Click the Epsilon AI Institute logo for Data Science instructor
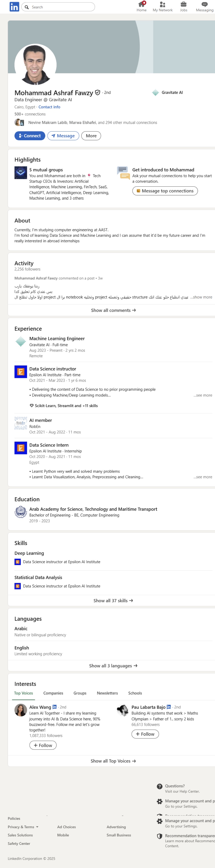The height and width of the screenshot is (868, 215). 20,372
